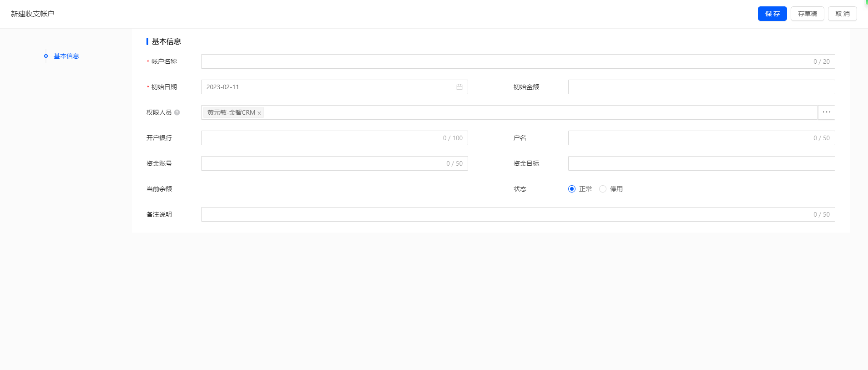Focus the 资金账号 input field
Image resolution: width=868 pixels, height=370 pixels.
(x=334, y=163)
